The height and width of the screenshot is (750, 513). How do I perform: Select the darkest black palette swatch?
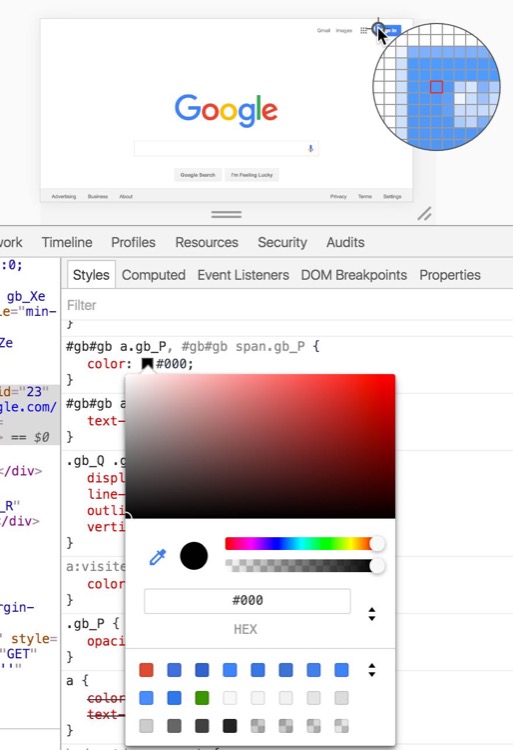click(x=229, y=726)
